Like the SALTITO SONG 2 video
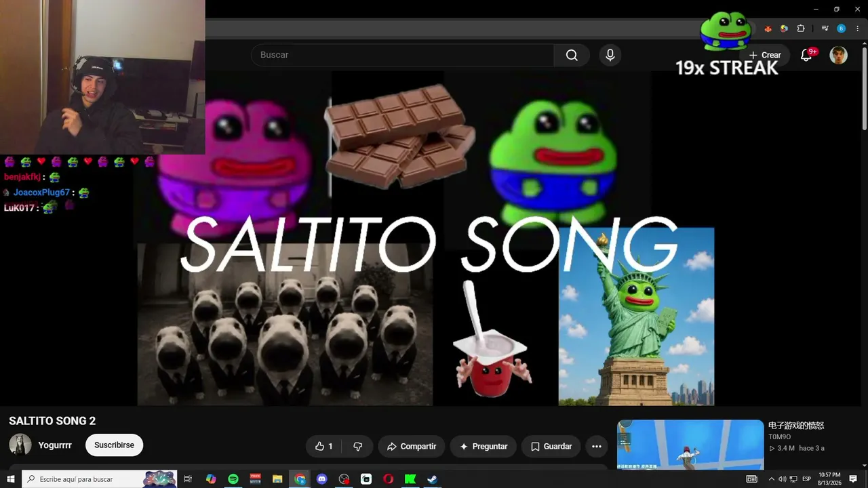 click(x=324, y=447)
